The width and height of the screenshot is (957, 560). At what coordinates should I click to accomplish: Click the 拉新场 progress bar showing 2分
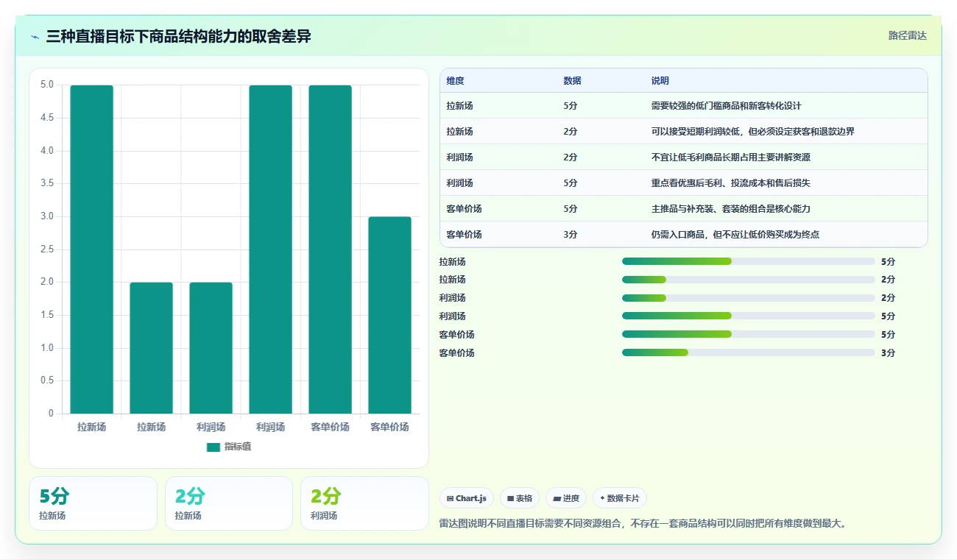point(749,280)
